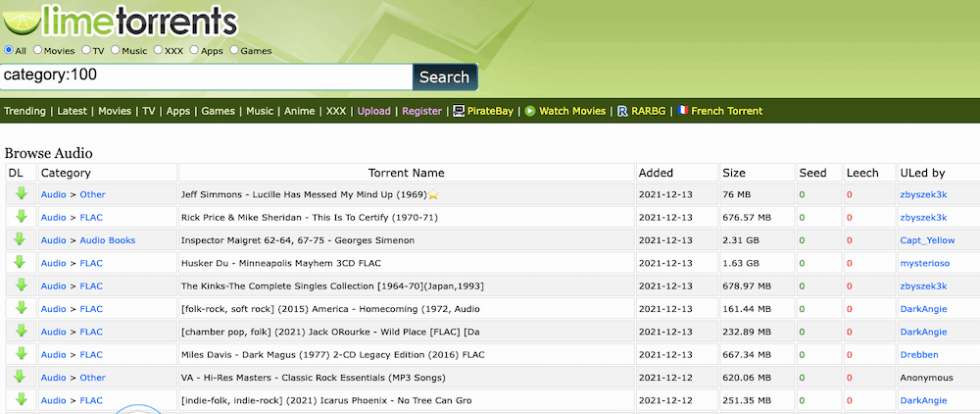Open the Register link
Viewport: 980px width, 414px height.
click(x=421, y=111)
